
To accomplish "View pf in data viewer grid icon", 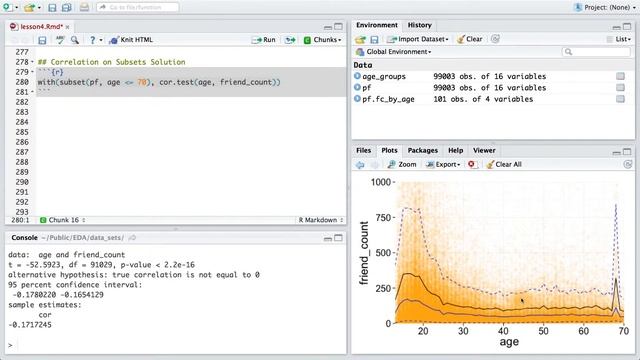I will coord(620,88).
